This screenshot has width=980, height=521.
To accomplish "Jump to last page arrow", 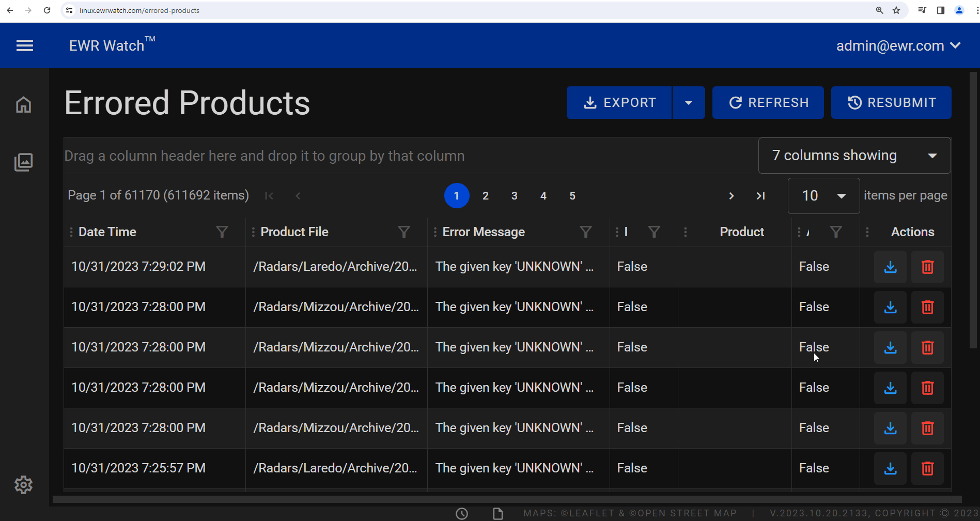I will [x=760, y=196].
